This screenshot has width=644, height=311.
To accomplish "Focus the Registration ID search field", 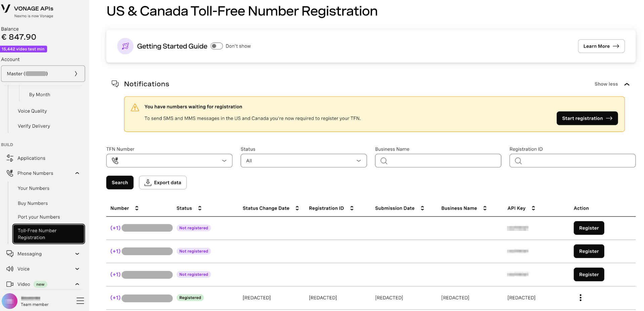I will (572, 161).
